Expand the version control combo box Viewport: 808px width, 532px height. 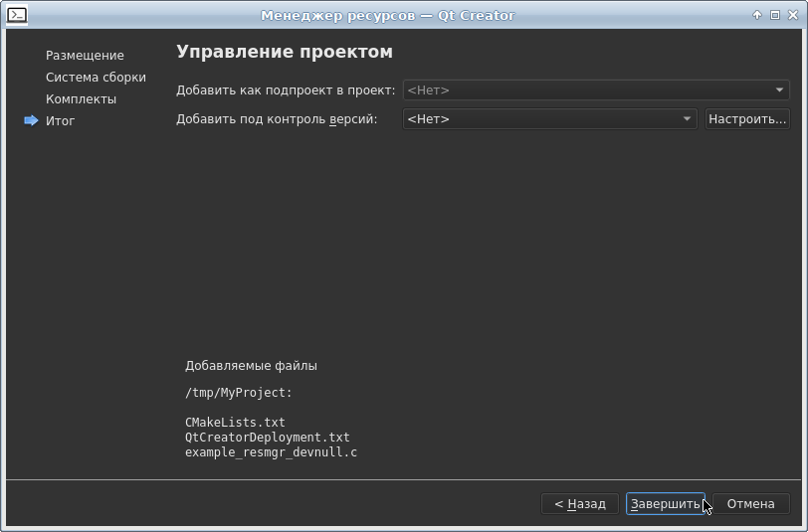[x=548, y=119]
